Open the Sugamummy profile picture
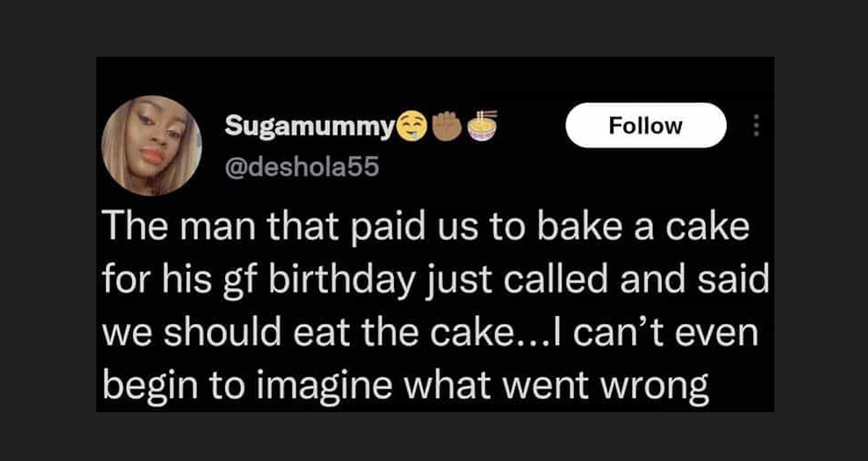The height and width of the screenshot is (461, 868). pyautogui.click(x=151, y=145)
